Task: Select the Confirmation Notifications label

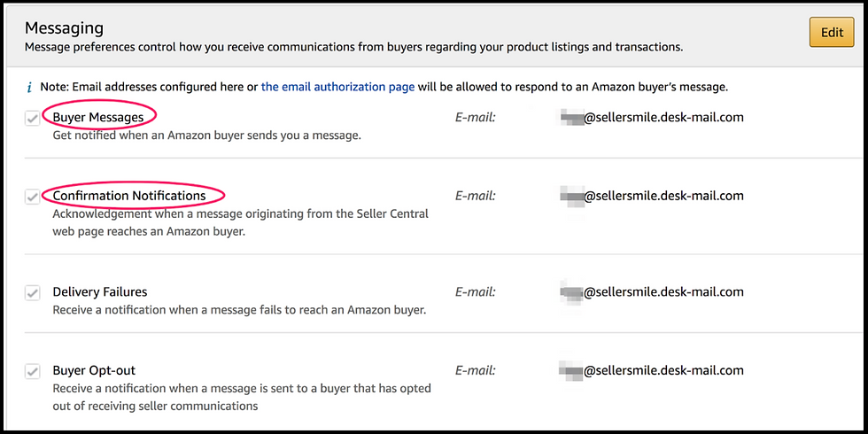Action: tap(128, 196)
